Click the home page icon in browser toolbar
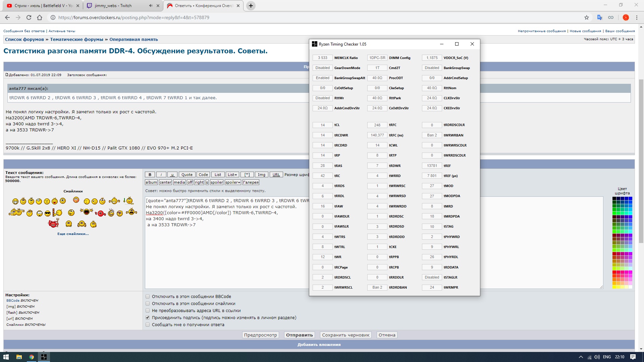Screen dimensions: 644x362 [x=40, y=17]
